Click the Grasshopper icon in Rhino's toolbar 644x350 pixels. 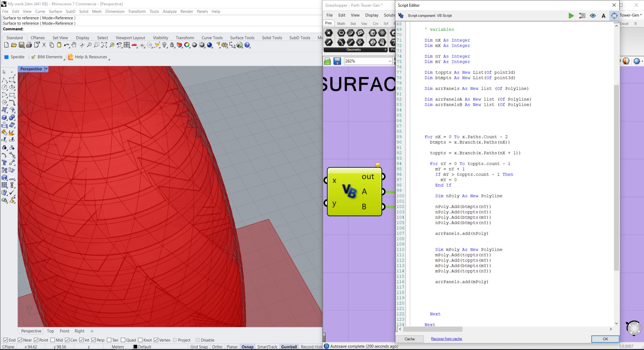pyautogui.click(x=240, y=45)
